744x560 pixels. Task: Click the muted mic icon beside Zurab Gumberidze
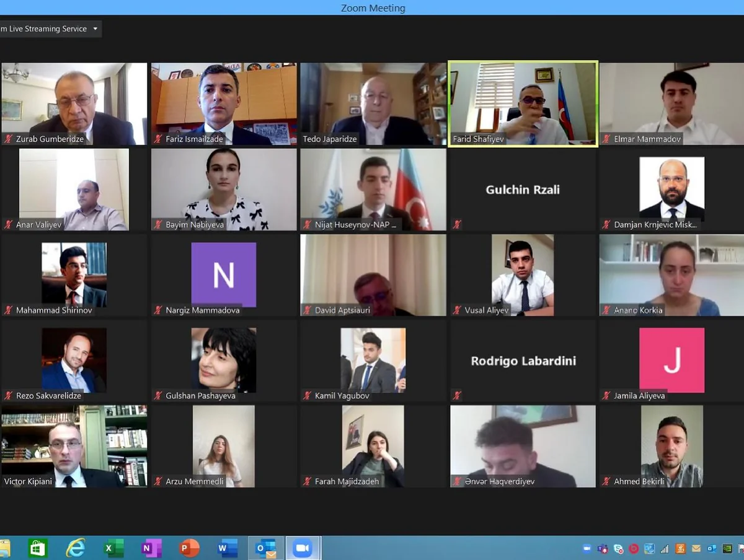[9, 139]
